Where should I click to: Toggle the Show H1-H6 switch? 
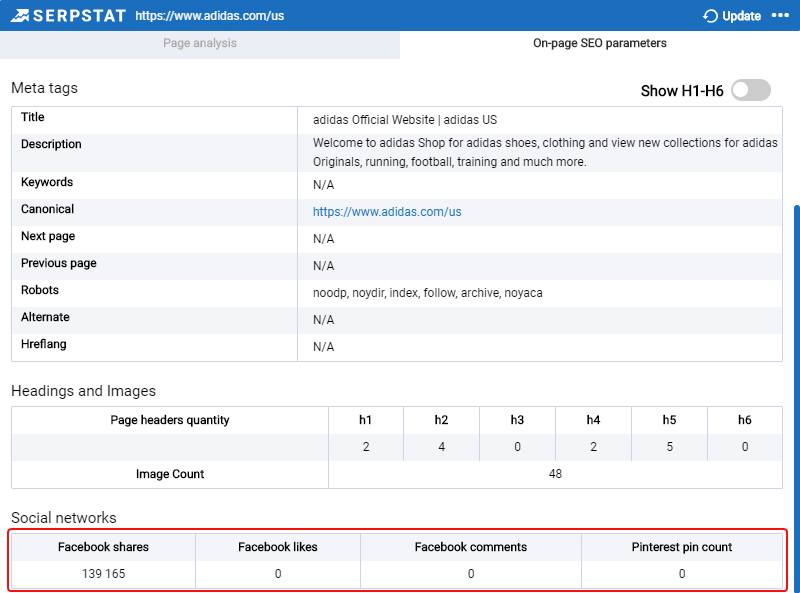(751, 90)
